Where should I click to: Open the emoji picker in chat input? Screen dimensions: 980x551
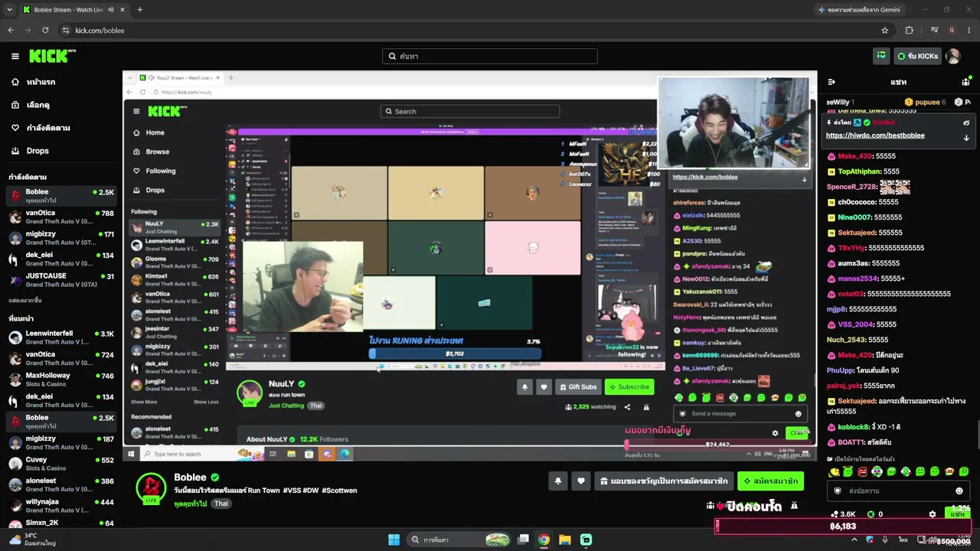tap(959, 491)
